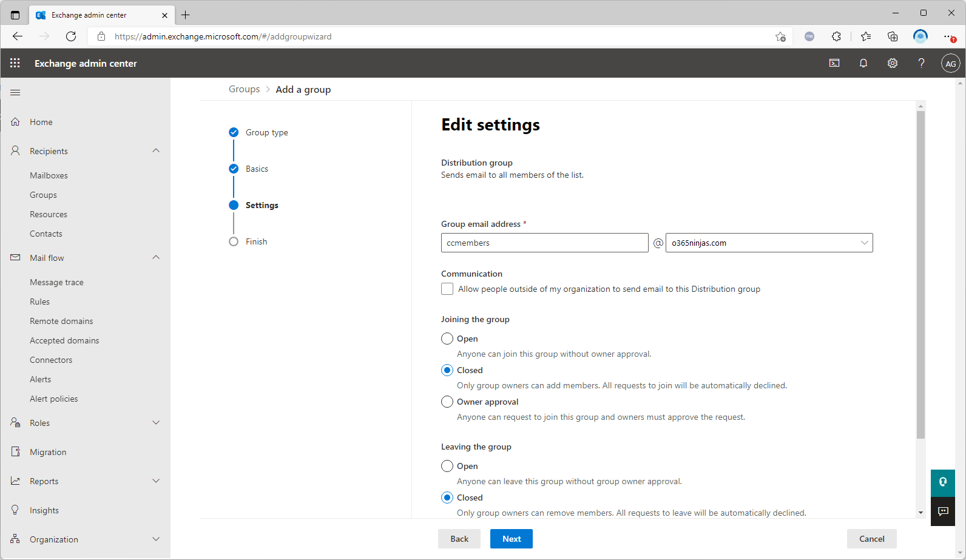Click the group email address field

(x=544, y=243)
